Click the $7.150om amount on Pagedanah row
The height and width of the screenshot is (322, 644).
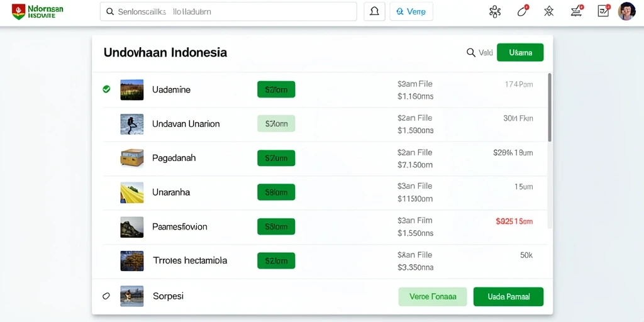pyautogui.click(x=415, y=165)
